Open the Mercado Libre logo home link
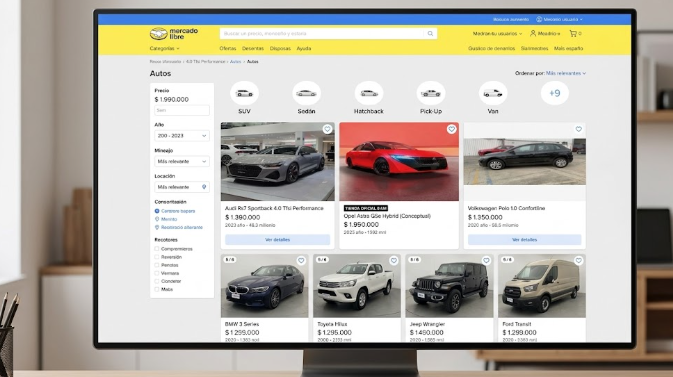 174,33
